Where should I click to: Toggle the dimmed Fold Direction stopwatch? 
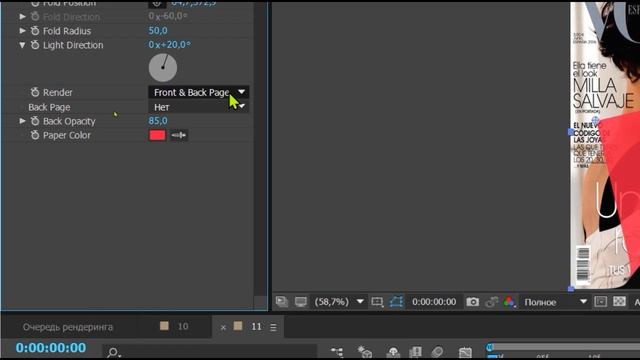point(35,16)
